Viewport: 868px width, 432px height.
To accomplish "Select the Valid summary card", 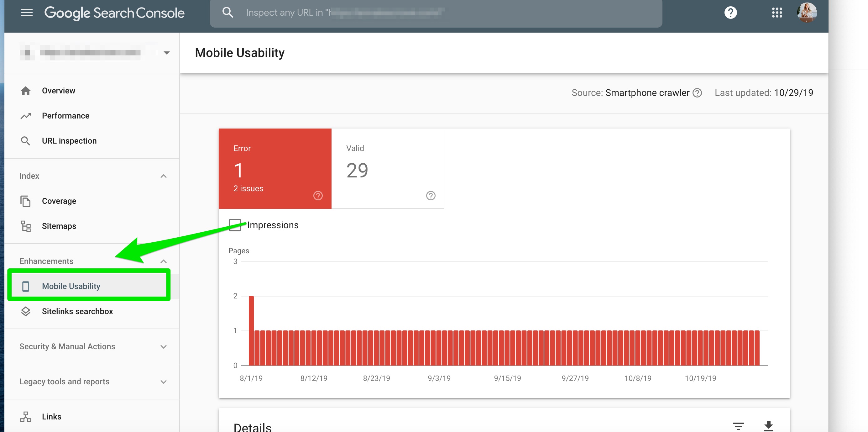I will [388, 169].
